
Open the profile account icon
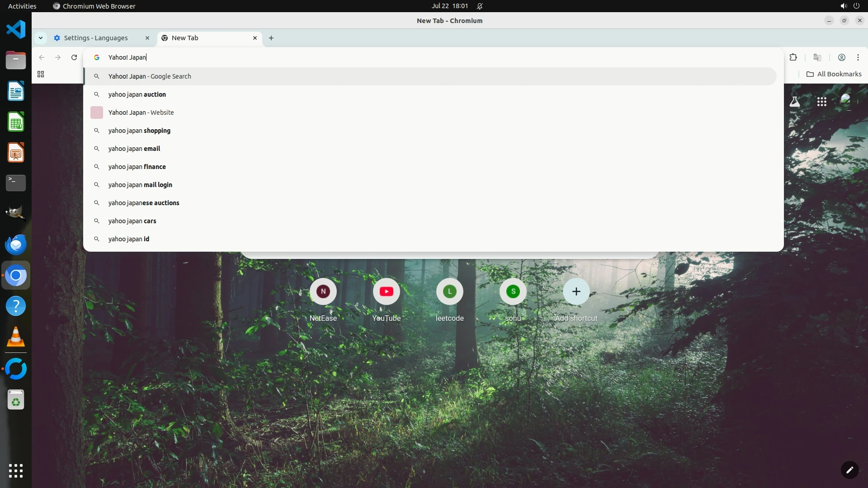[x=841, y=57]
